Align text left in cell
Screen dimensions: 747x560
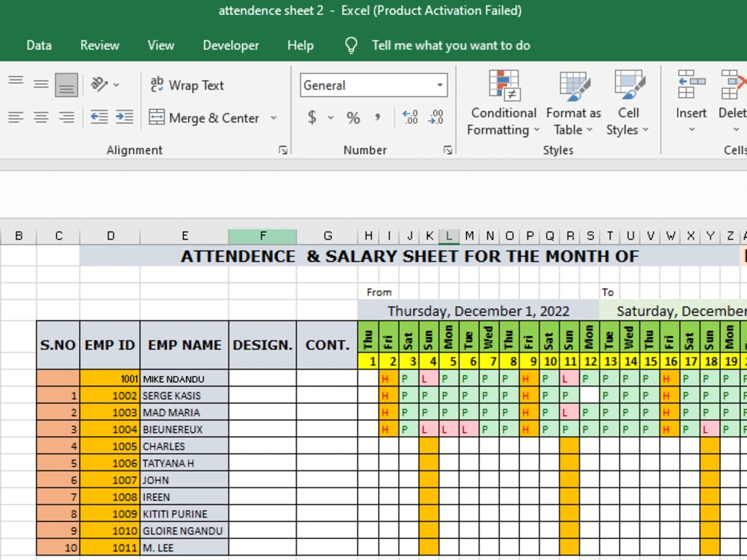[x=16, y=117]
